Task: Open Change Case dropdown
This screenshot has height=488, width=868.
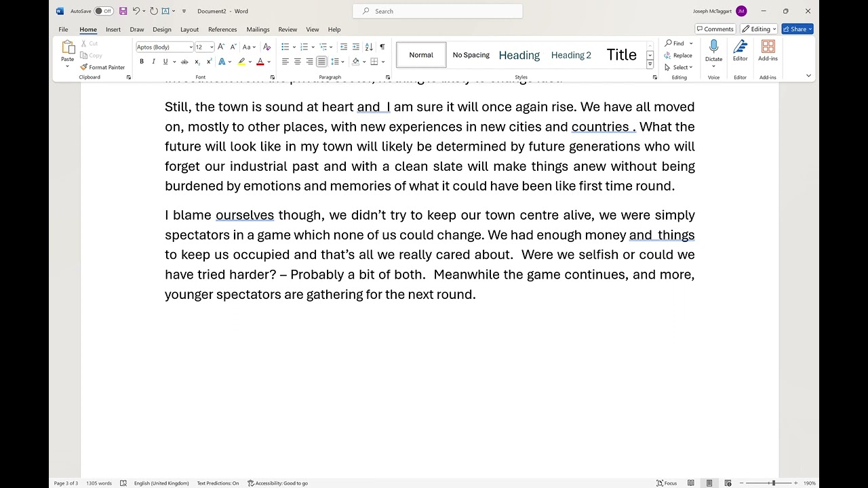Action: click(x=248, y=47)
